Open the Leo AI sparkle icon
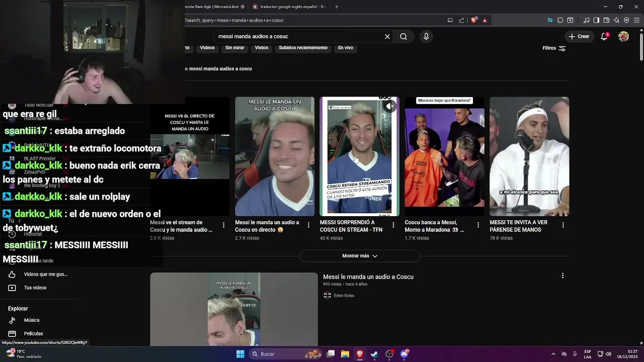The image size is (644, 362). click(616, 20)
